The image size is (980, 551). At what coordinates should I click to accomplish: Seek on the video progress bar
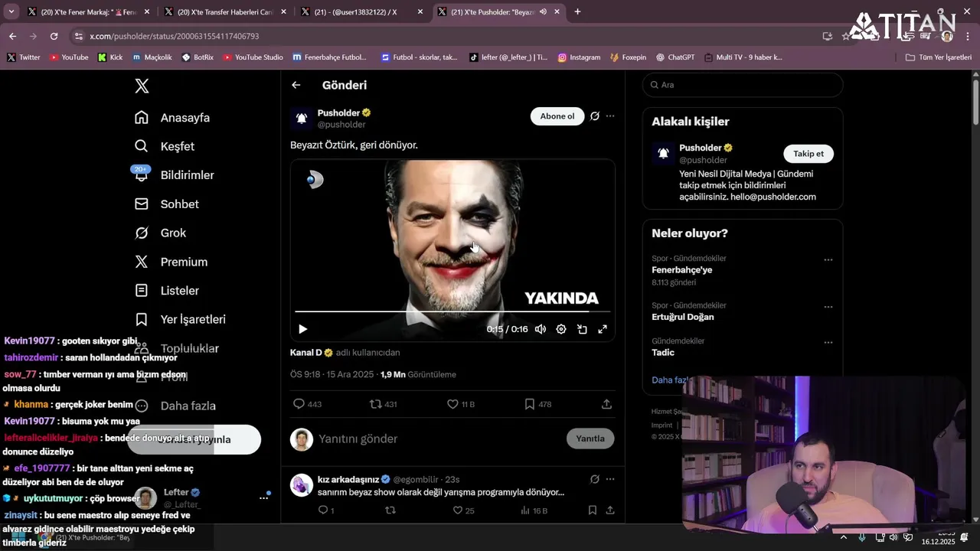click(x=452, y=311)
